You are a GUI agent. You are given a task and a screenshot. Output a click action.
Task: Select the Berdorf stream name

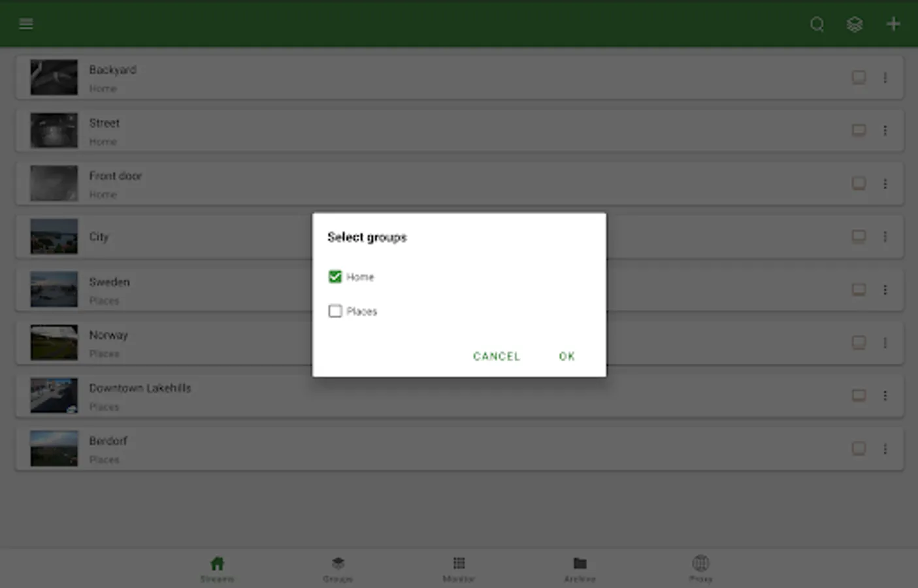click(108, 441)
